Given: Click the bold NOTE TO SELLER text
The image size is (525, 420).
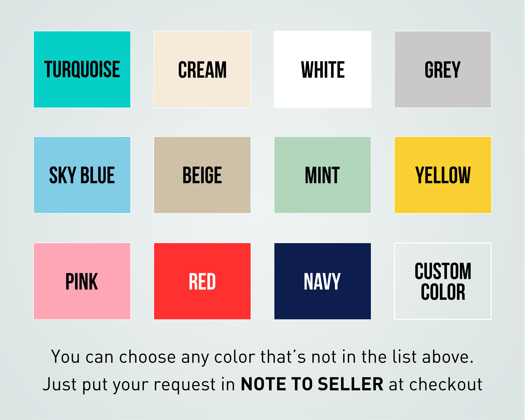Looking at the screenshot, I should click(312, 384).
